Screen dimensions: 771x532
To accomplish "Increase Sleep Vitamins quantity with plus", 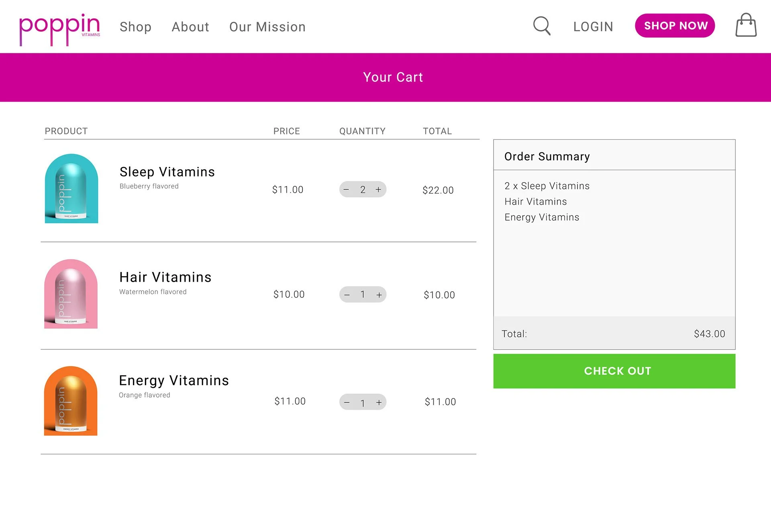I will tap(378, 189).
